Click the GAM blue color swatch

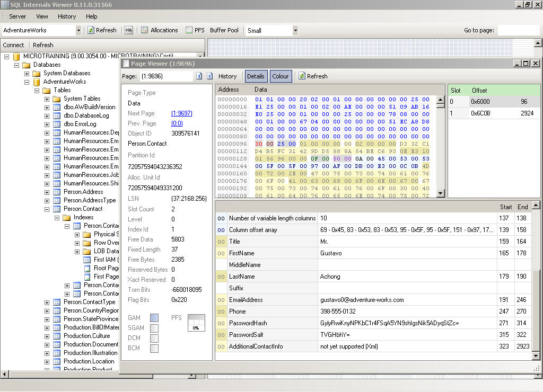(154, 318)
